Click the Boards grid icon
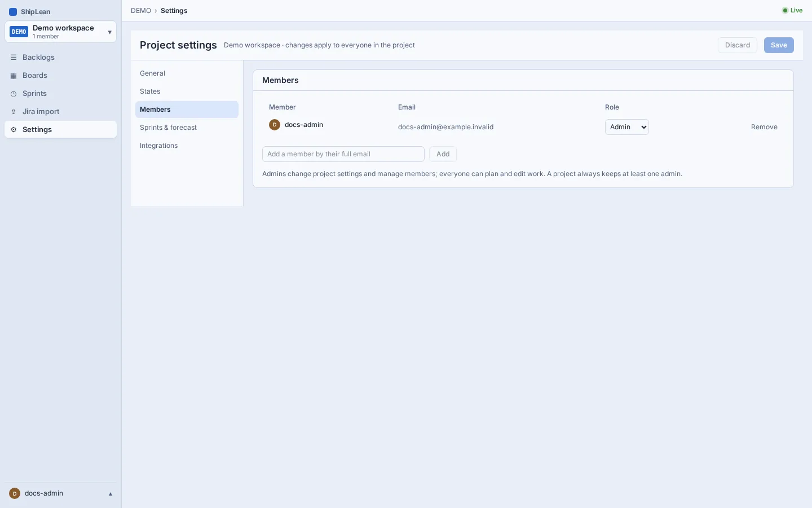The height and width of the screenshot is (508, 812). tap(14, 76)
